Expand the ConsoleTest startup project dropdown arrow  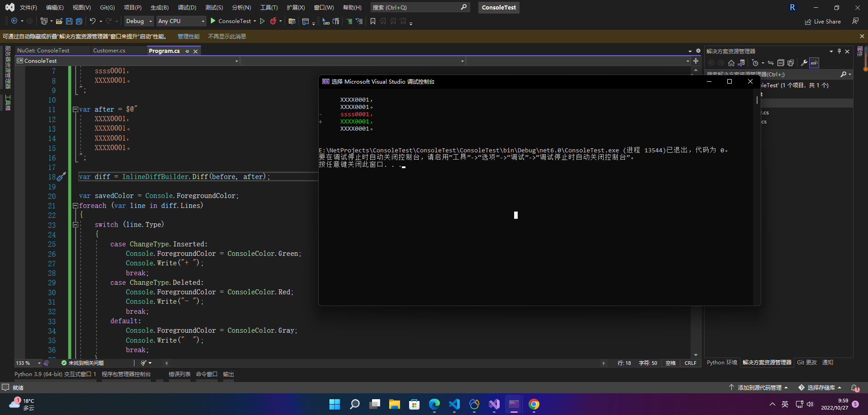point(255,21)
